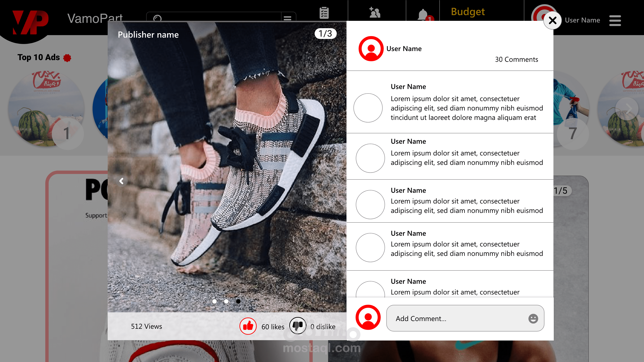Click the VamoPart site title
Image resolution: width=644 pixels, height=362 pixels.
[95, 18]
